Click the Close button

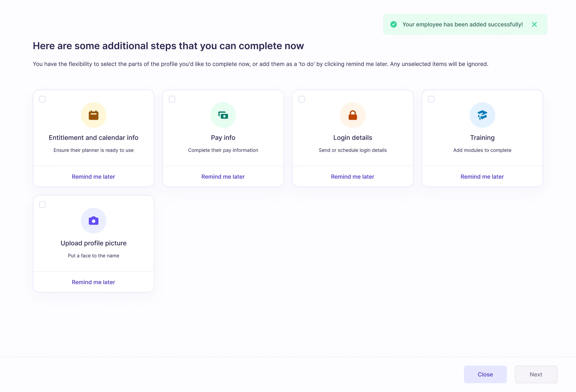[485, 374]
